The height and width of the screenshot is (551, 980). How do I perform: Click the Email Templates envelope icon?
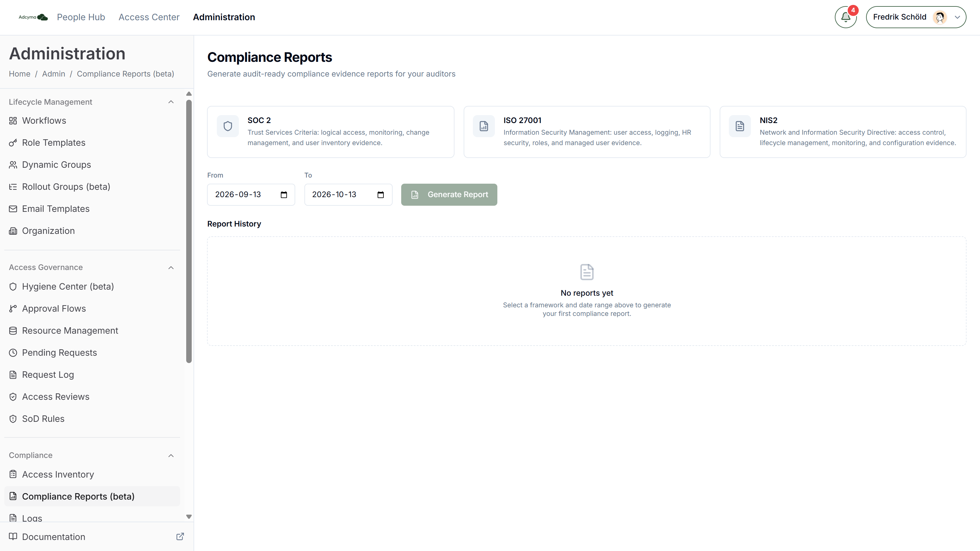point(13,209)
